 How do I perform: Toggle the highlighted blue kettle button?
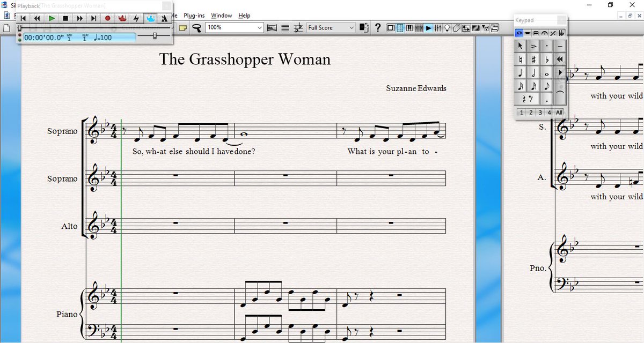coord(150,18)
